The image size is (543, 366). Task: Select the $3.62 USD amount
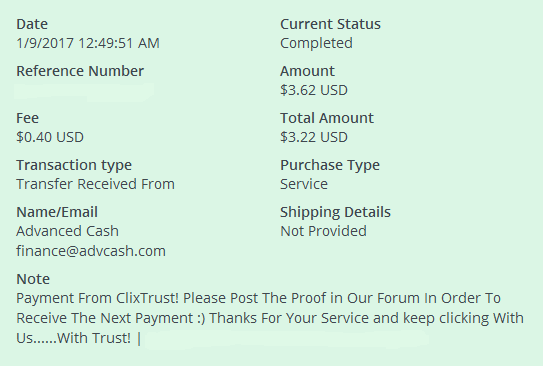[314, 90]
